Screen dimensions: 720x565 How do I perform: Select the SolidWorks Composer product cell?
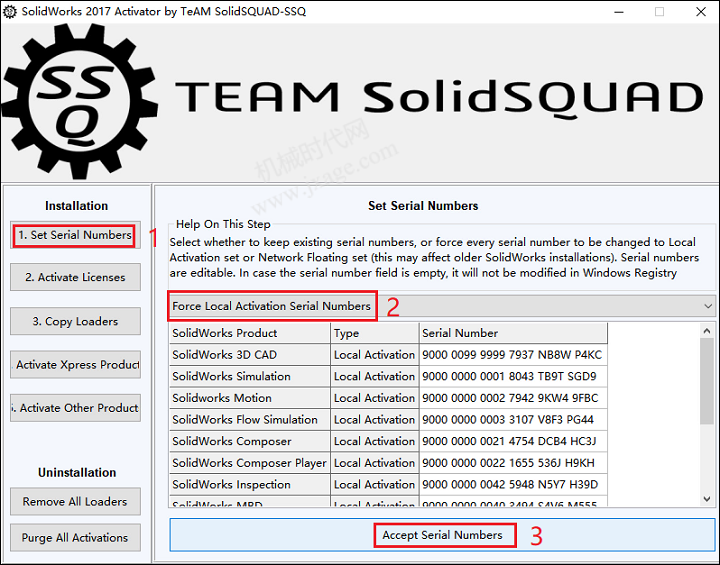pos(250,441)
